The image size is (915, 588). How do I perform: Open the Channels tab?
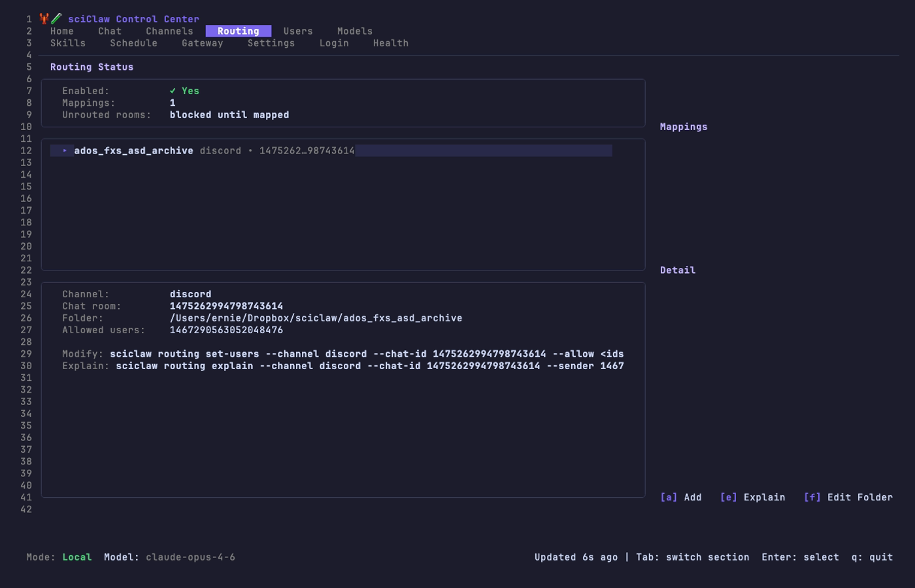point(169,31)
